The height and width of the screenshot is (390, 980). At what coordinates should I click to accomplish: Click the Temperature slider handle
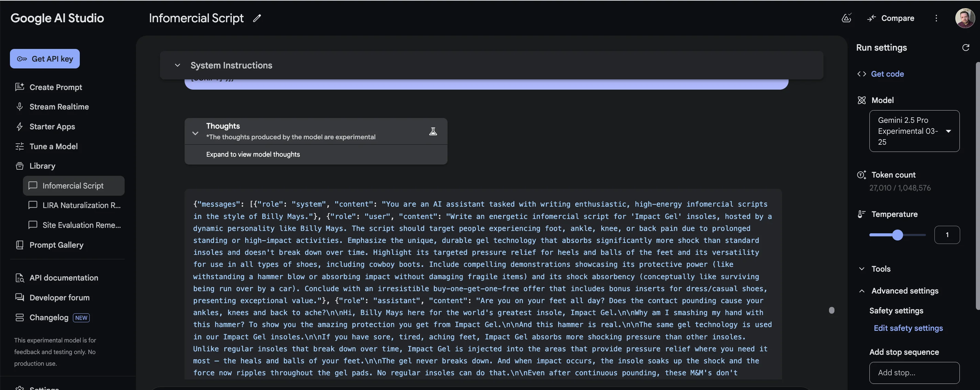(897, 235)
